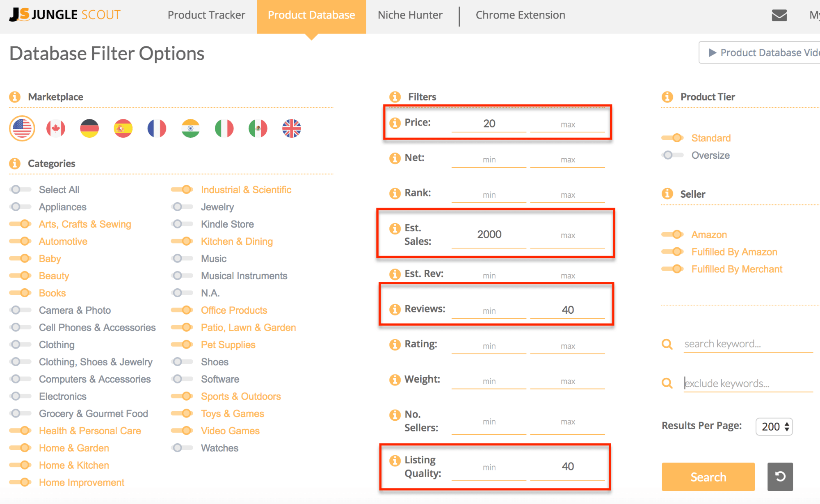This screenshot has height=504, width=820.
Task: Select the India marketplace flag
Action: [x=190, y=128]
